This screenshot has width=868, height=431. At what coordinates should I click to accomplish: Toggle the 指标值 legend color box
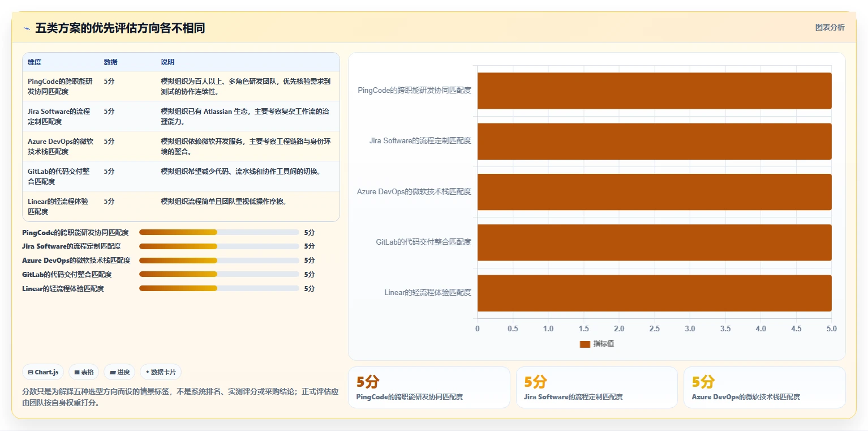(585, 344)
